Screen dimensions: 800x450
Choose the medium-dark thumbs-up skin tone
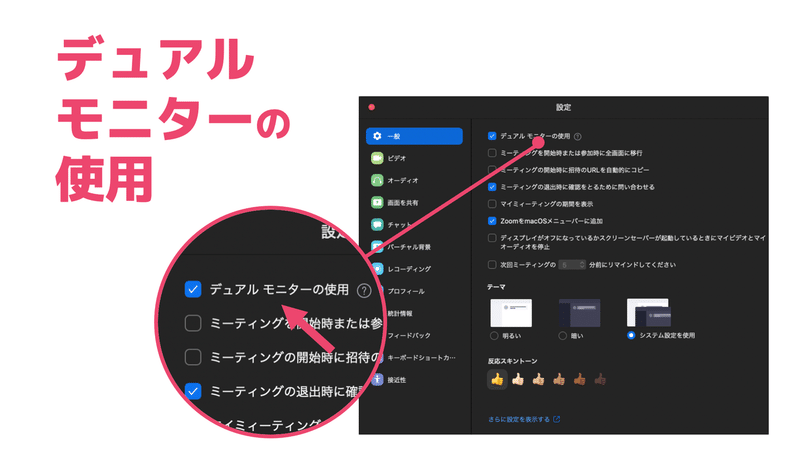(x=579, y=380)
